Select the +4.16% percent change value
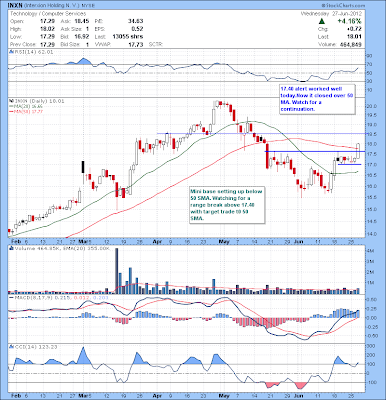The image size is (386, 400). pos(349,21)
